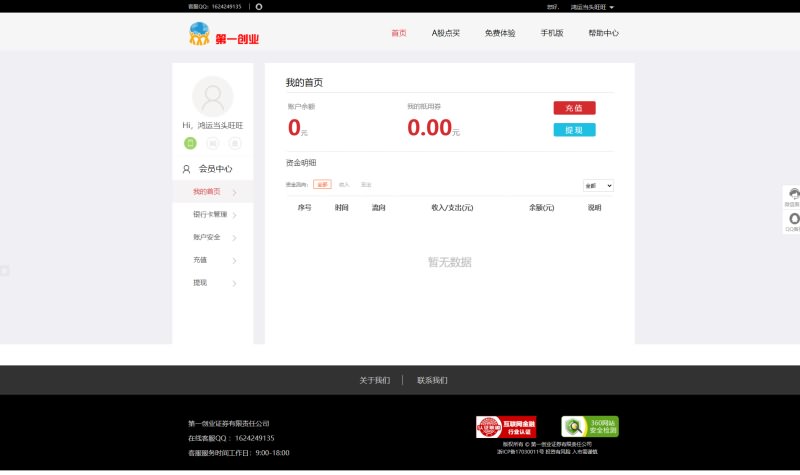Open the 全部 select box above table
This screenshot has height=475, width=800.
coord(598,186)
